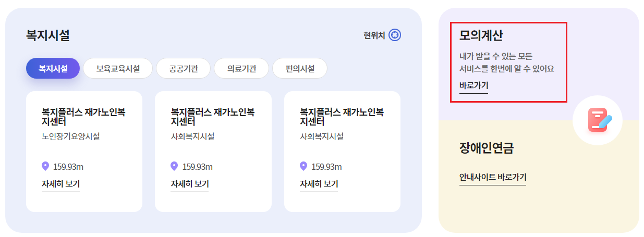Viewport: 644px width, 237px height.
Task: Click the location pin in the second facility card
Action: point(174,166)
